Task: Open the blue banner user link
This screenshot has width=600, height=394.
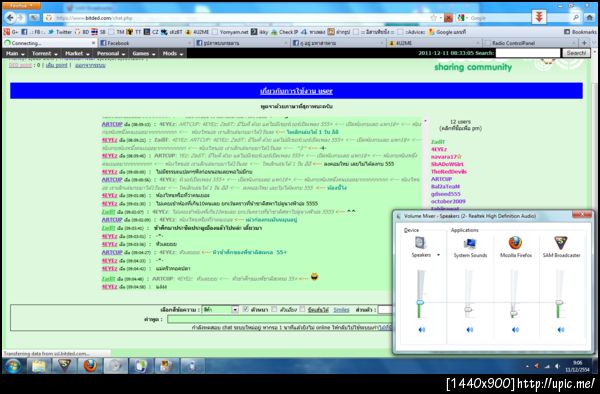Action: coord(296,91)
